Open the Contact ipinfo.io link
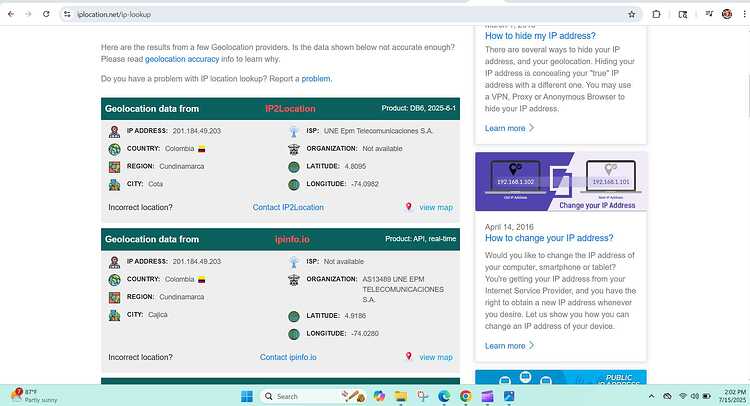This screenshot has height=406, width=750. tap(288, 357)
